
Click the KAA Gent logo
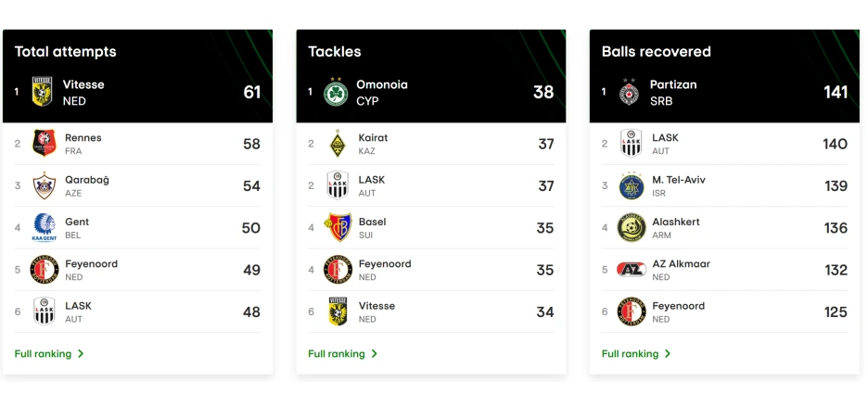[x=45, y=227]
